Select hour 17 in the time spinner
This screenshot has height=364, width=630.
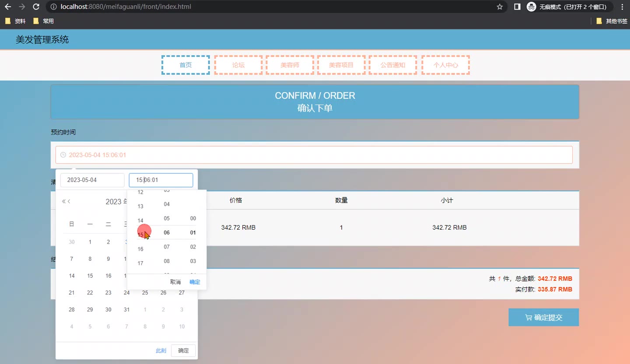click(x=140, y=263)
